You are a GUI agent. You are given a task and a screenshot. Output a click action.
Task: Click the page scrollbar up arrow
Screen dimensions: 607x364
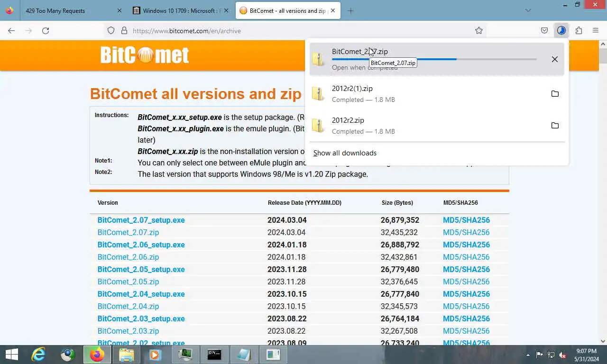pyautogui.click(x=603, y=44)
